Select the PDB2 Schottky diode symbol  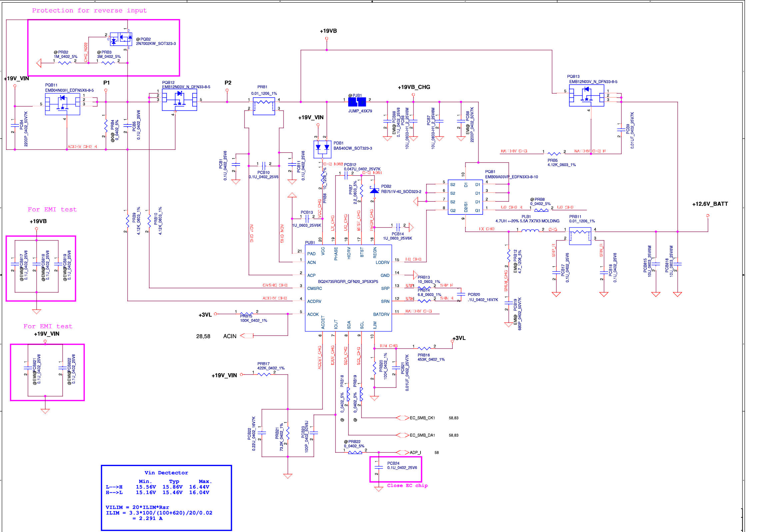[375, 190]
